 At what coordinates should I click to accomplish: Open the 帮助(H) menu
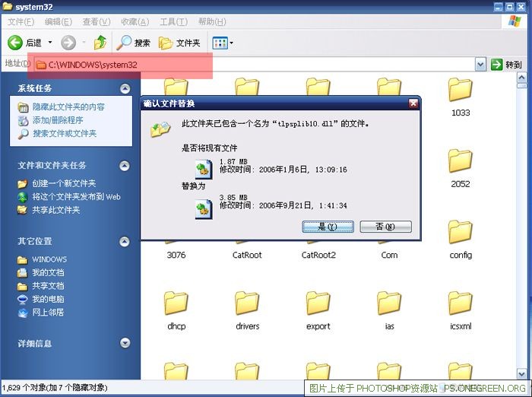tap(212, 22)
